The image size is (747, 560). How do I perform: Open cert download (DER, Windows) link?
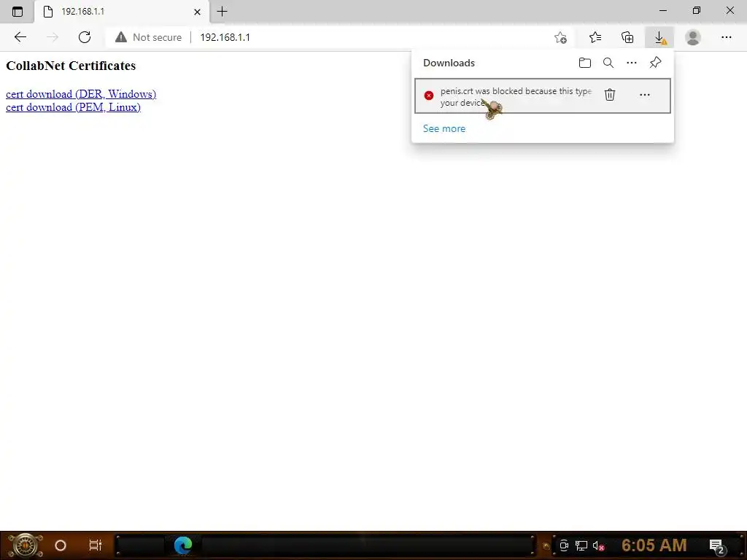(x=81, y=94)
